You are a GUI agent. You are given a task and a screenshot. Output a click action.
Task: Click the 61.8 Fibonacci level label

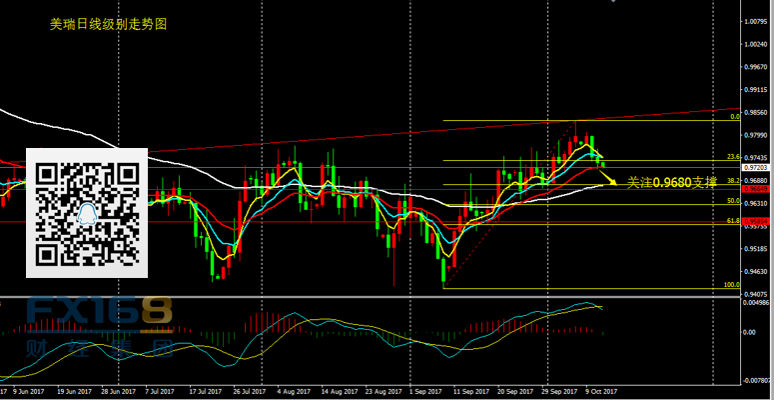[x=732, y=220]
